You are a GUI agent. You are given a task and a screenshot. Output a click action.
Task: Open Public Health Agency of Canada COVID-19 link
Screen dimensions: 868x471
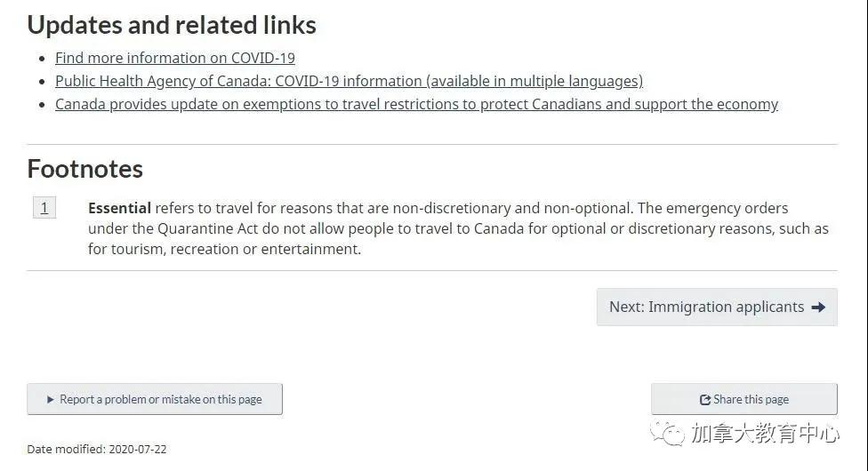349,82
